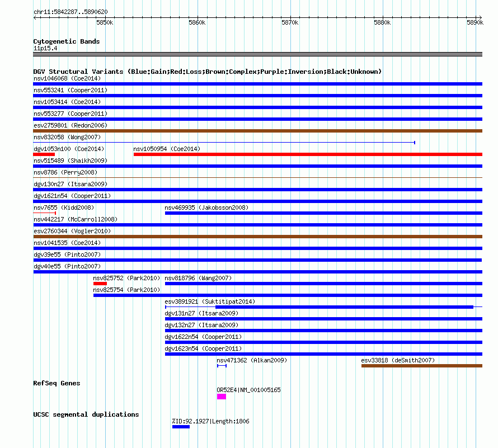498x448 pixels.
Task: Click the blue segmental duplication bar
Action: pyautogui.click(x=181, y=427)
